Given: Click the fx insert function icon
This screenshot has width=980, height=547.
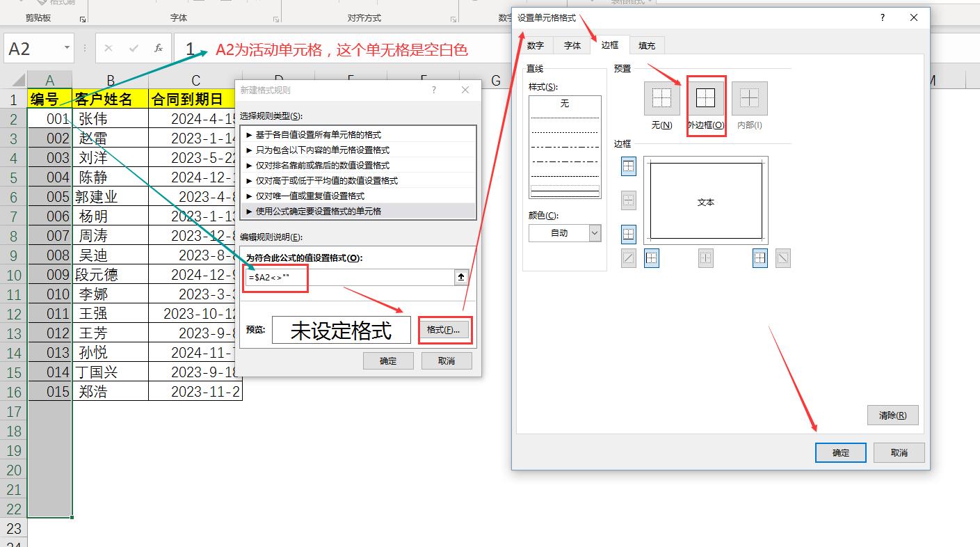Looking at the screenshot, I should (x=159, y=48).
